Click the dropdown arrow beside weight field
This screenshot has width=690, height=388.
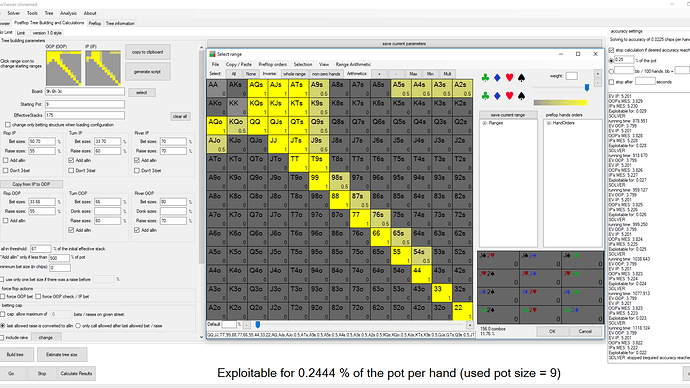pos(597,74)
